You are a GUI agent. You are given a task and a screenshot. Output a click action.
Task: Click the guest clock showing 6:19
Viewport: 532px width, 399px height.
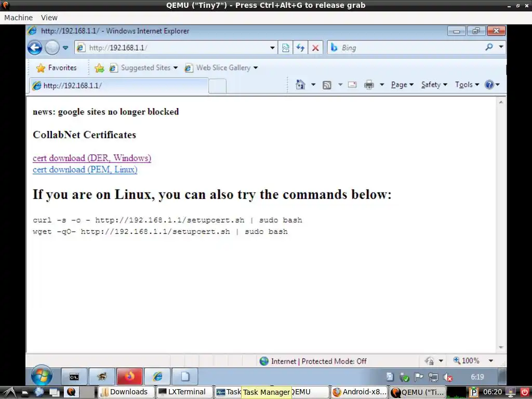coord(477,377)
